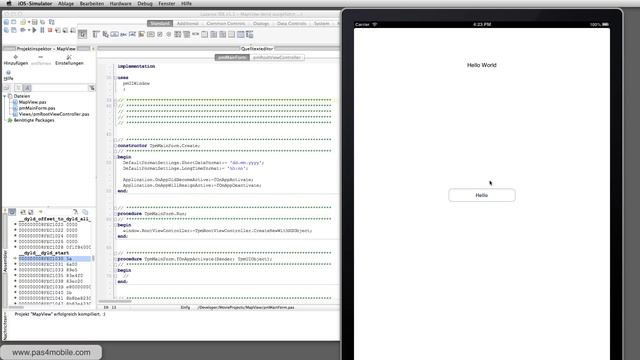Viewport: 640px width, 360px height.
Task: Select the TRadioButton palette component
Action: [x=169, y=34]
